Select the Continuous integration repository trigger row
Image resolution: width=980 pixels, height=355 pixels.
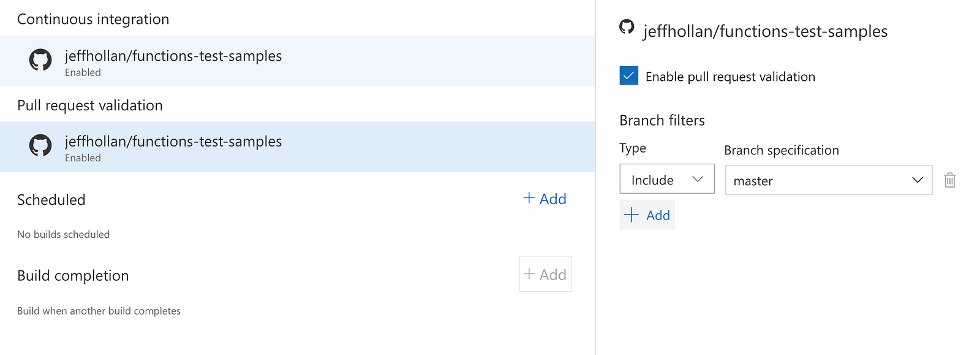click(x=297, y=61)
